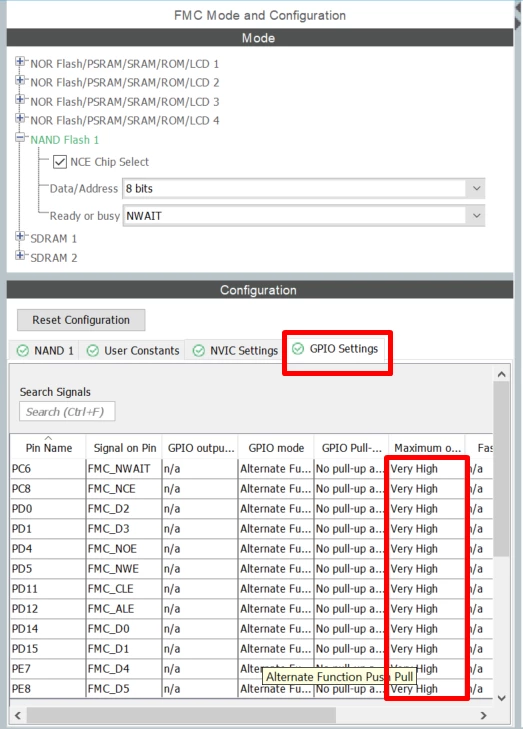Click pull-up cell for PD5 row
This screenshot has height=729, width=523.
coord(351,569)
